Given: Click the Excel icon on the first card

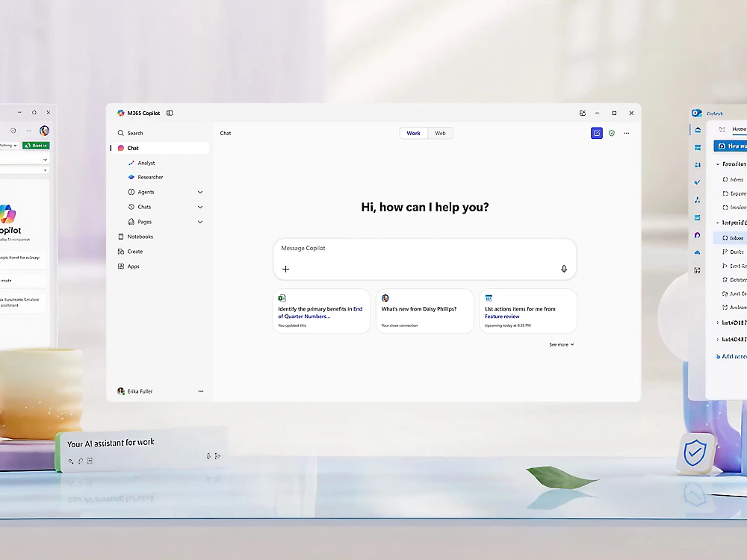Looking at the screenshot, I should [282, 298].
